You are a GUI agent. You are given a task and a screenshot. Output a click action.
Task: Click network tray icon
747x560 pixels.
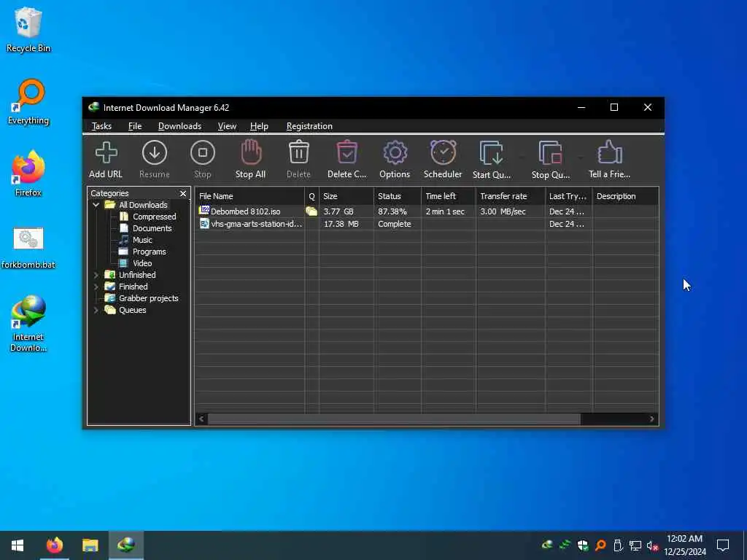click(x=635, y=545)
